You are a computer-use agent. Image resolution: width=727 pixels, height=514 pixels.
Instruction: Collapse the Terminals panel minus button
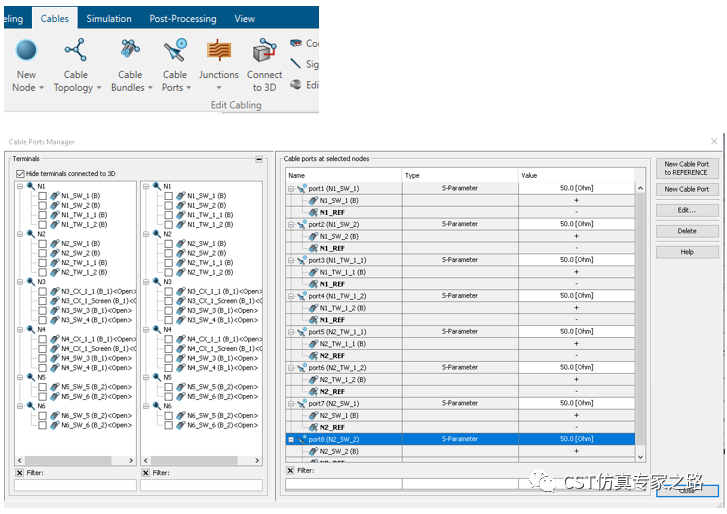[259, 159]
